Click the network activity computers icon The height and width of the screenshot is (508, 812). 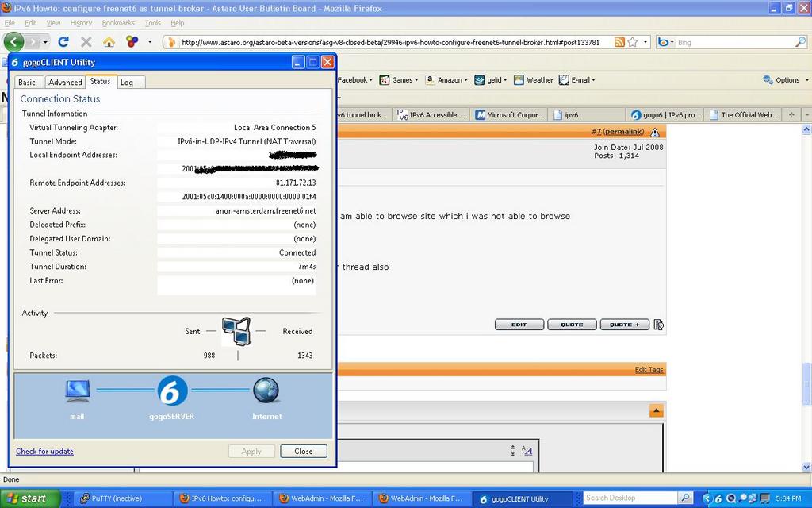point(236,331)
